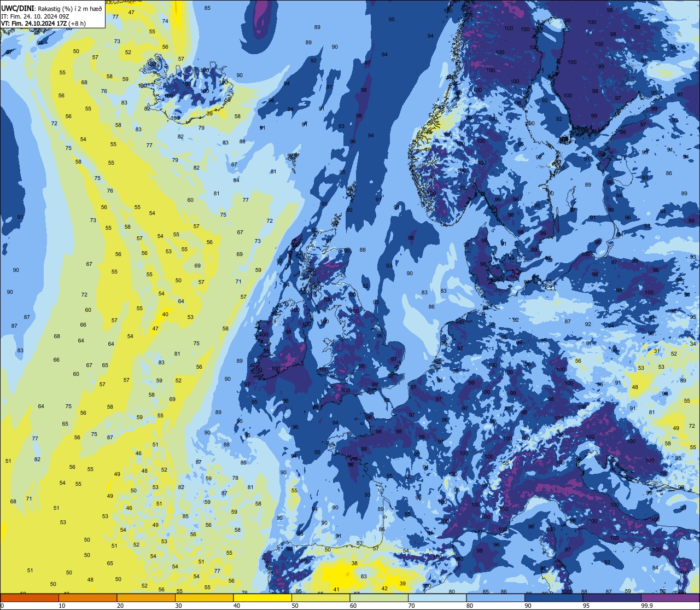Click the '99.9' tick label on legend
Screen dimensions: 700x610
click(647, 606)
